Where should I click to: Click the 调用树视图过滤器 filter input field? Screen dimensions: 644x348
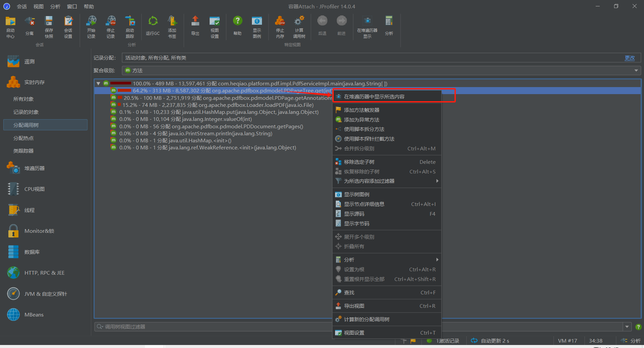(x=359, y=327)
